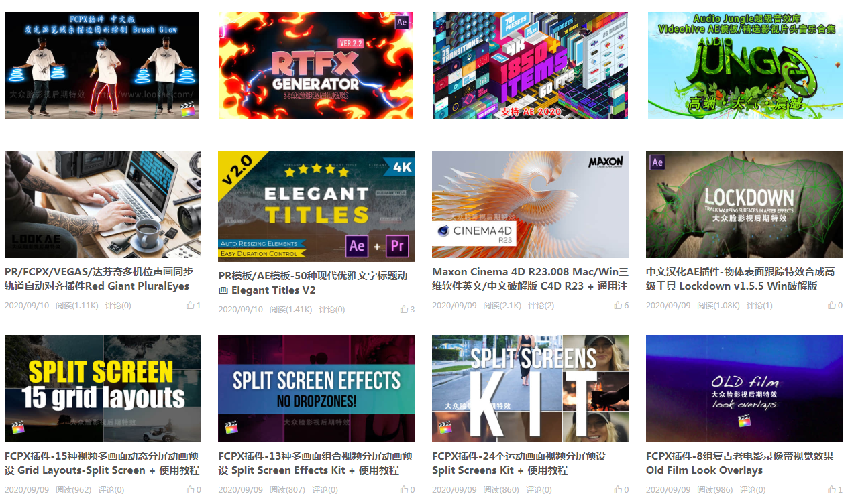
Task: Click 评论(0) under Split Screen Effects Kit
Action: coord(325,490)
